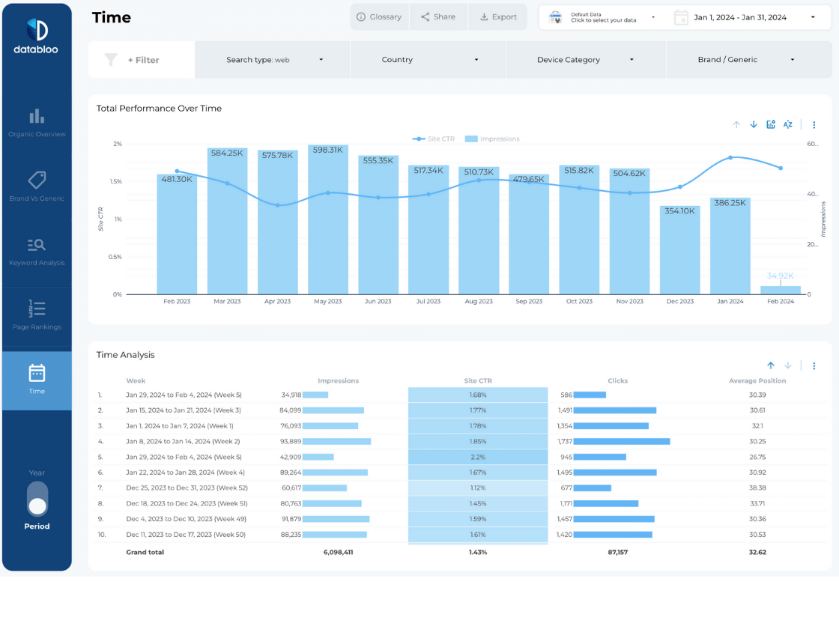The width and height of the screenshot is (839, 644).
Task: Toggle the Year/Period switch
Action: tap(37, 499)
